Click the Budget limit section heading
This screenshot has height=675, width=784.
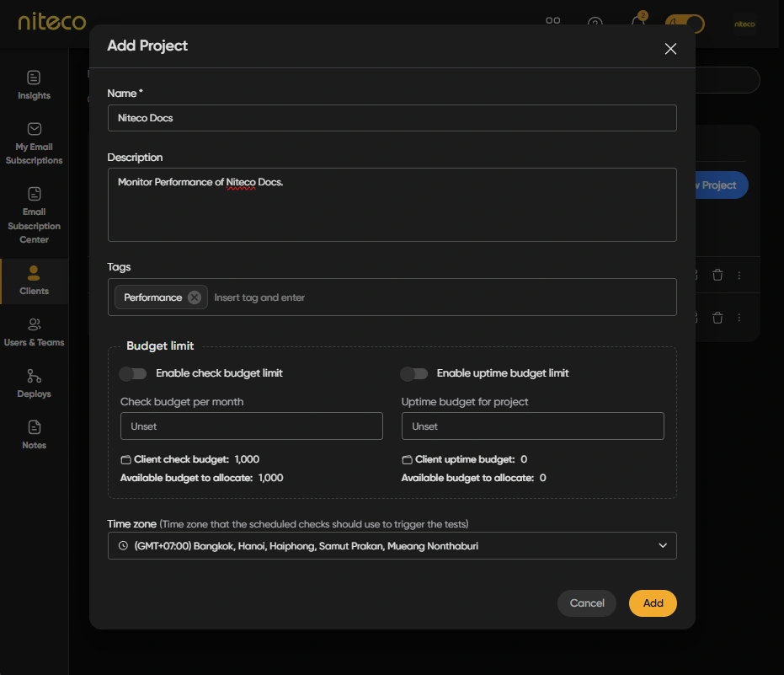coord(160,346)
